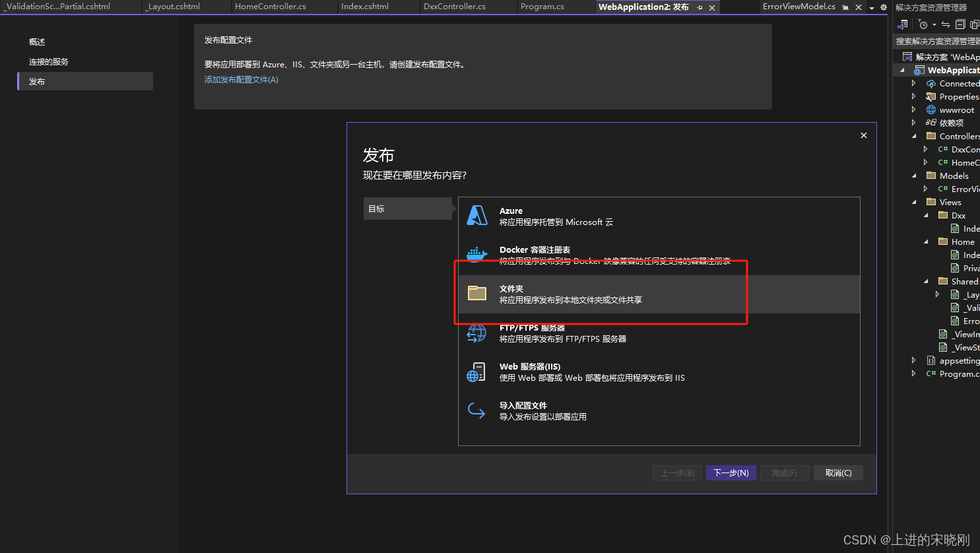The width and height of the screenshot is (980, 553).
Task: Open the ErrorViewModel.cs tab
Action: 799,7
